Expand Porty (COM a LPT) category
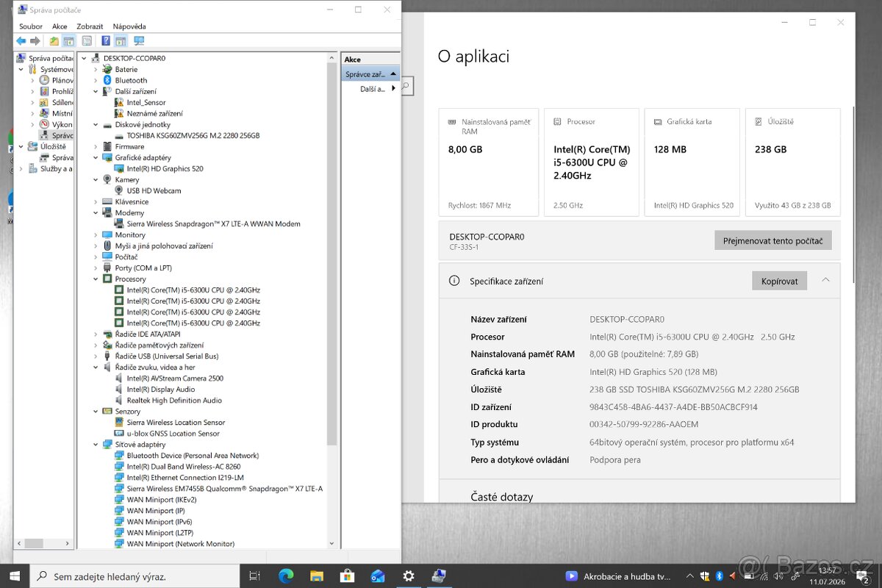The image size is (882, 588). pyautogui.click(x=96, y=268)
